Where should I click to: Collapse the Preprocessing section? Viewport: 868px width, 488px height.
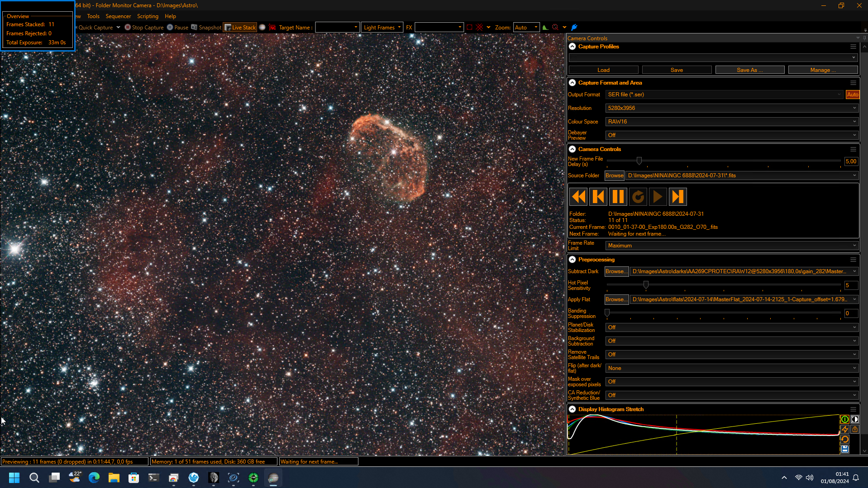pos(572,260)
